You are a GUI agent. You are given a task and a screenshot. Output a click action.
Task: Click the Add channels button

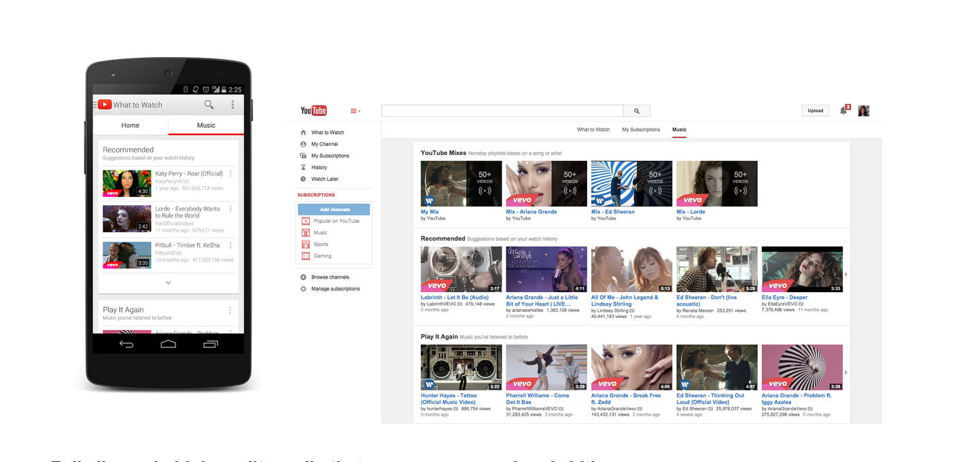(x=334, y=209)
